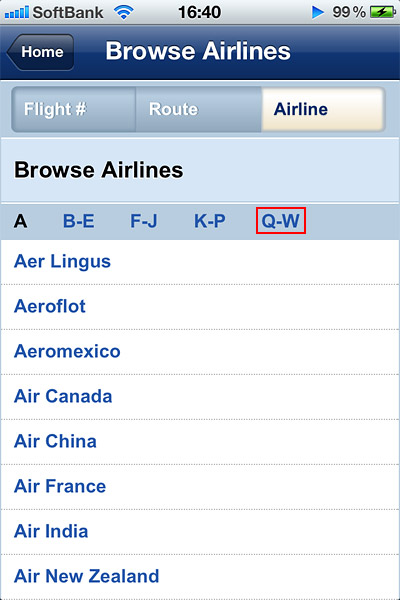
Task: Tap the Home back button
Action: pos(41,52)
